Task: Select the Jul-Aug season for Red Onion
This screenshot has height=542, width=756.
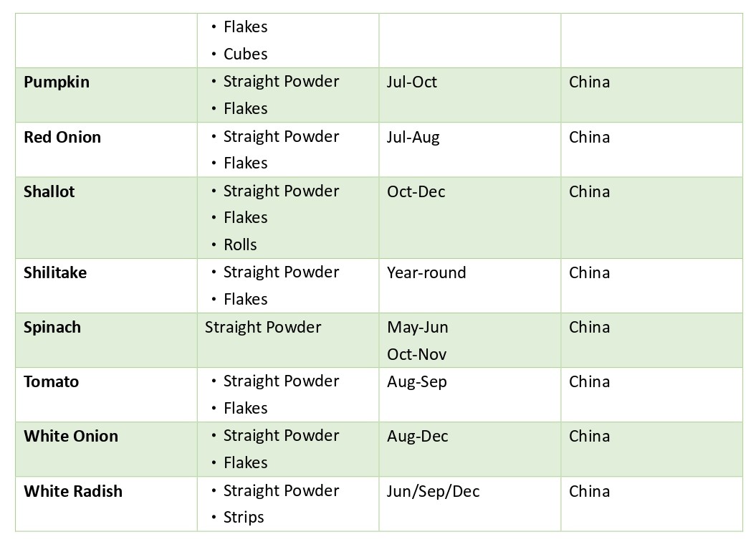Action: pyautogui.click(x=413, y=137)
